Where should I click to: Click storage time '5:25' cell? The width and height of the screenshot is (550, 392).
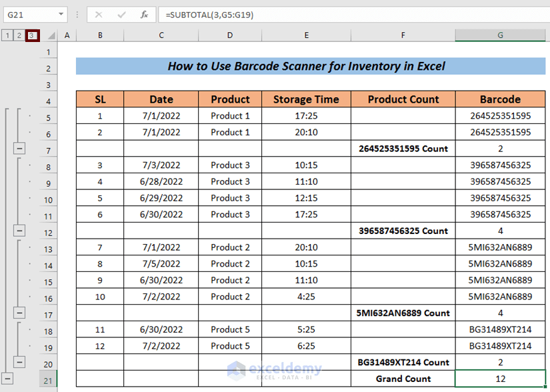click(306, 329)
